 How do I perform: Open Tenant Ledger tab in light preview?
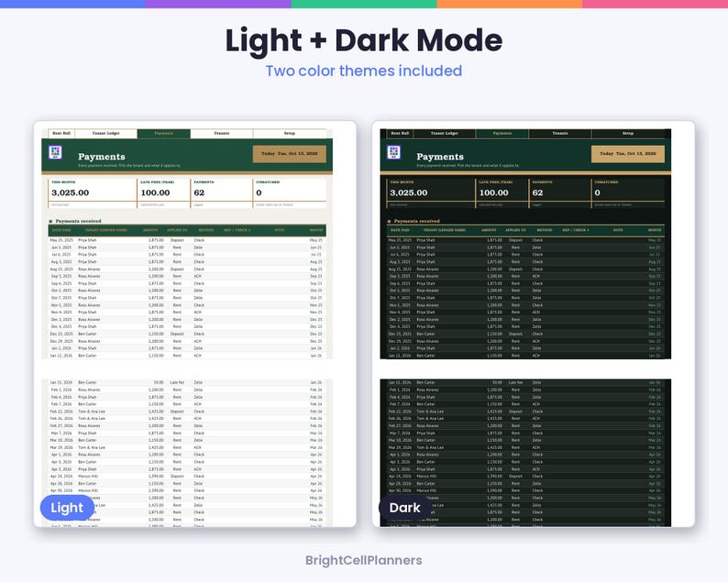point(105,133)
